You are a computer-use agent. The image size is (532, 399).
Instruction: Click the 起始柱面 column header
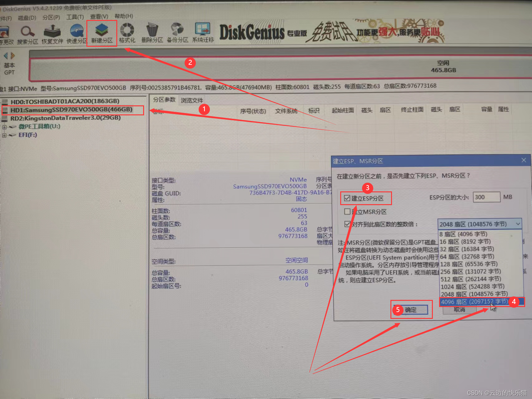coord(343,110)
